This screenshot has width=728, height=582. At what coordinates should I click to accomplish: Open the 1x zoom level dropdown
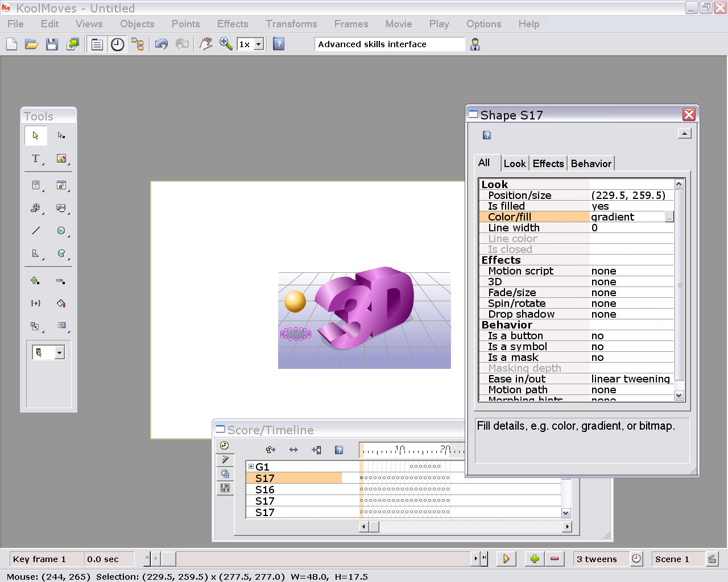259,44
